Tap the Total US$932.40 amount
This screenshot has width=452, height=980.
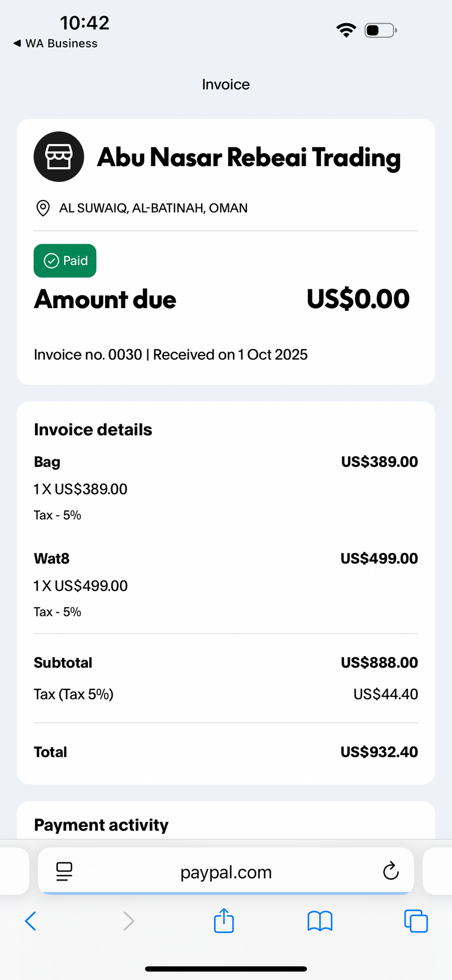pyautogui.click(x=379, y=752)
